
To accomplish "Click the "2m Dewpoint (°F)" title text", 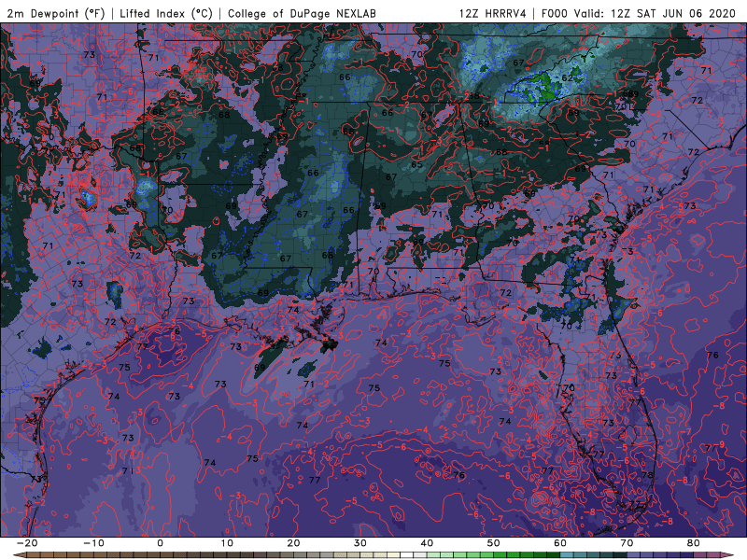I will [x=56, y=13].
